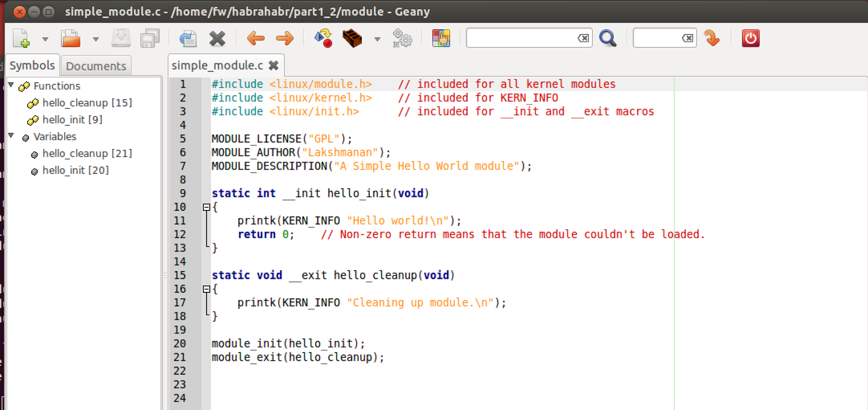Go to variable hello_init [20]
The image size is (868, 410).
[75, 170]
